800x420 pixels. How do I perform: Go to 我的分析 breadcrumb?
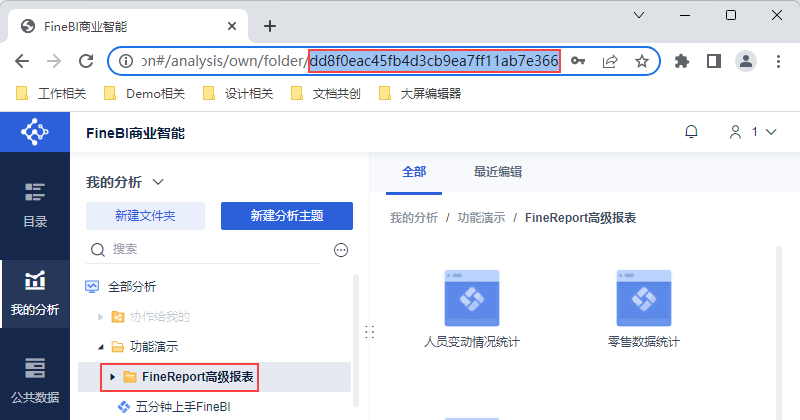(x=414, y=218)
